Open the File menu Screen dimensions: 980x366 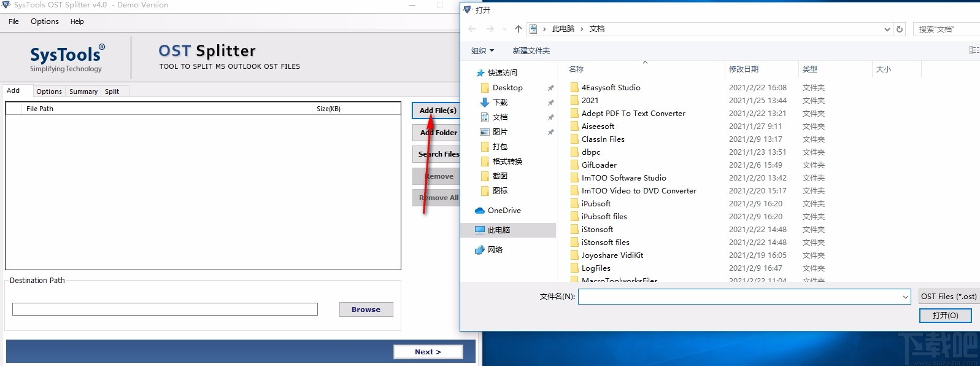pyautogui.click(x=14, y=21)
